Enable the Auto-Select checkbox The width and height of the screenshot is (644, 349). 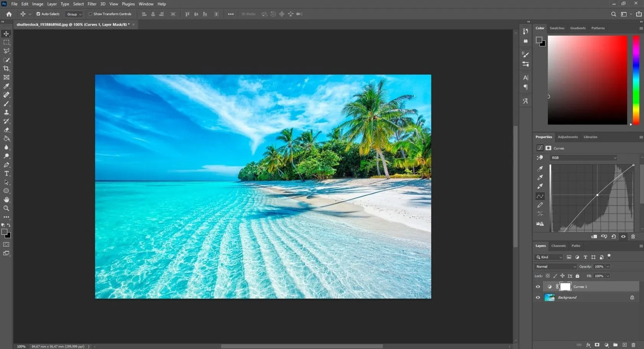pos(38,14)
